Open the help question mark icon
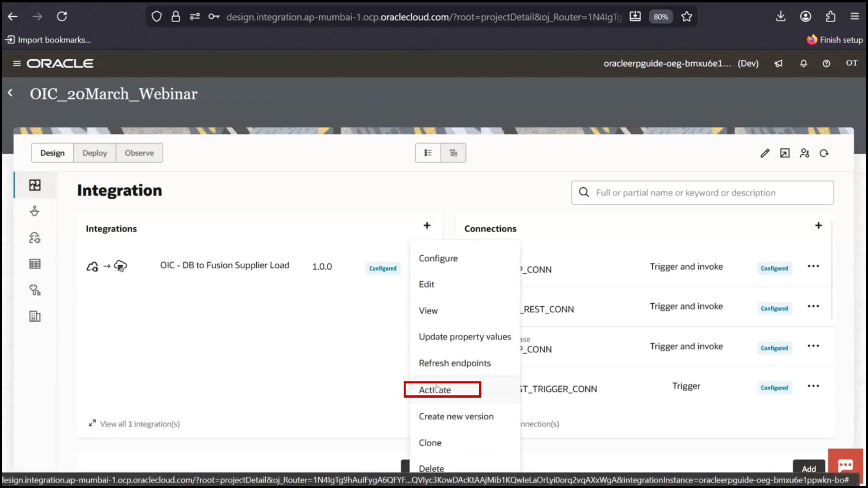868x488 pixels. point(826,64)
